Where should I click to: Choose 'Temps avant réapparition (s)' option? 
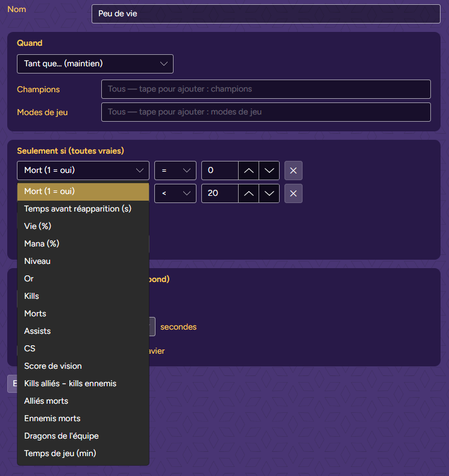(x=83, y=209)
